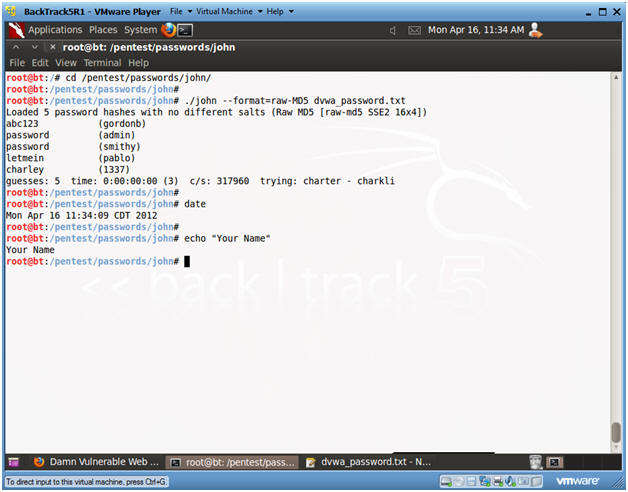This screenshot has height=492, width=628.
Task: Click the '(smithy)' username in the output
Action: [x=119, y=147]
